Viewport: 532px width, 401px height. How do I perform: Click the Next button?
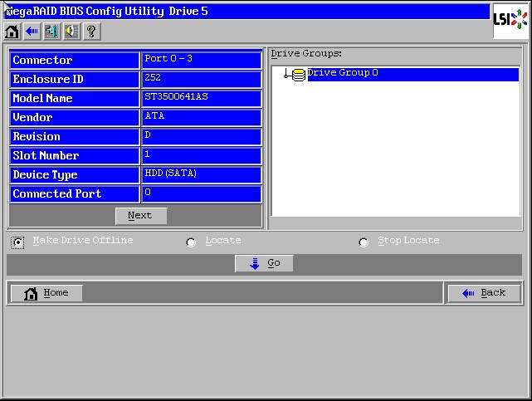pyautogui.click(x=141, y=216)
